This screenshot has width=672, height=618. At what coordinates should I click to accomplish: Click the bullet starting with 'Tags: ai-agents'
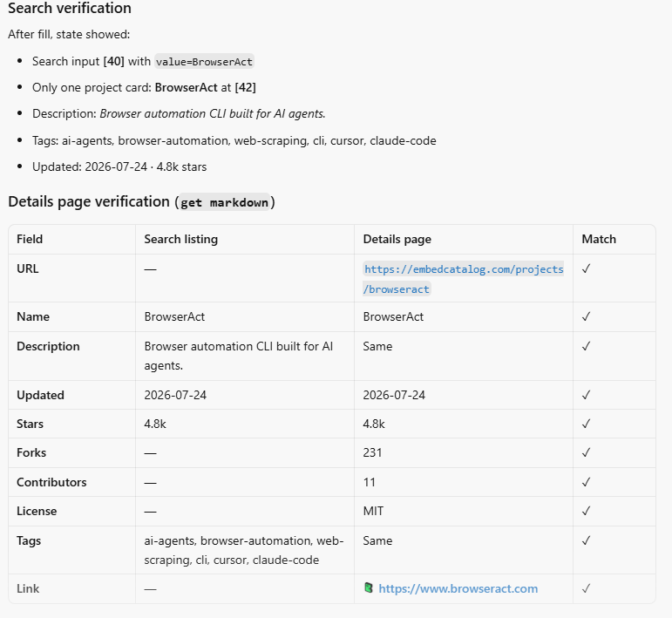(x=234, y=140)
